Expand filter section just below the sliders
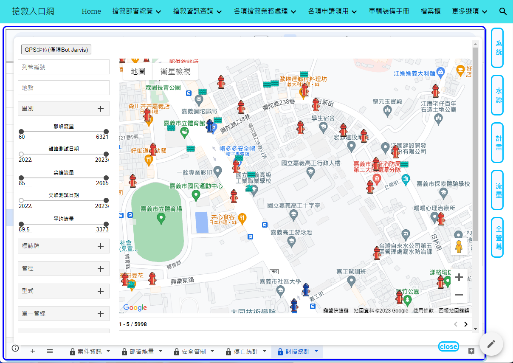The image size is (513, 363). (x=64, y=246)
